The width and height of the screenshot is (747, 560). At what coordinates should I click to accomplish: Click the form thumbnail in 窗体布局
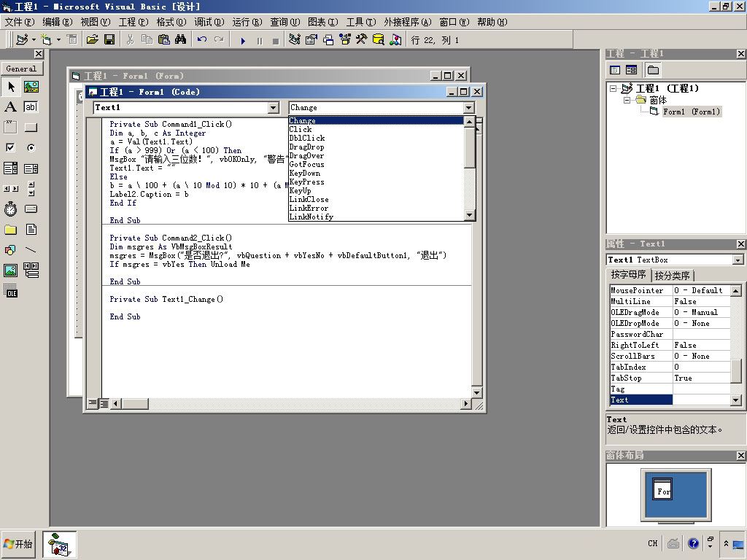pyautogui.click(x=662, y=489)
